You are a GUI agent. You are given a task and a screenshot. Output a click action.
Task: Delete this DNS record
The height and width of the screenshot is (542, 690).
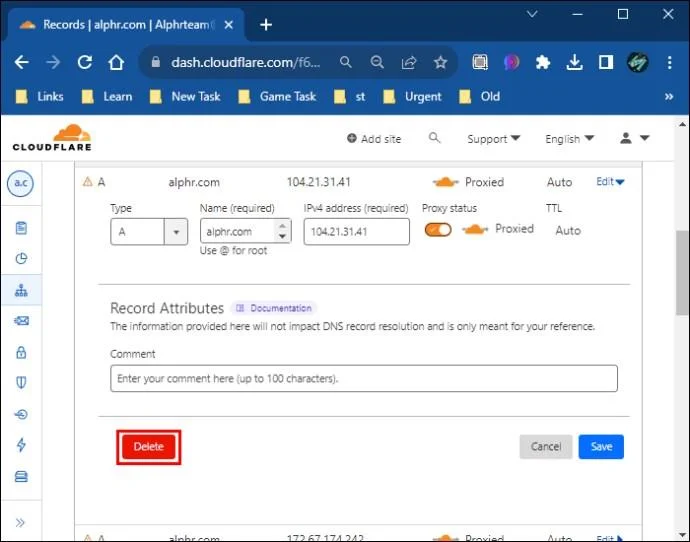coord(149,447)
